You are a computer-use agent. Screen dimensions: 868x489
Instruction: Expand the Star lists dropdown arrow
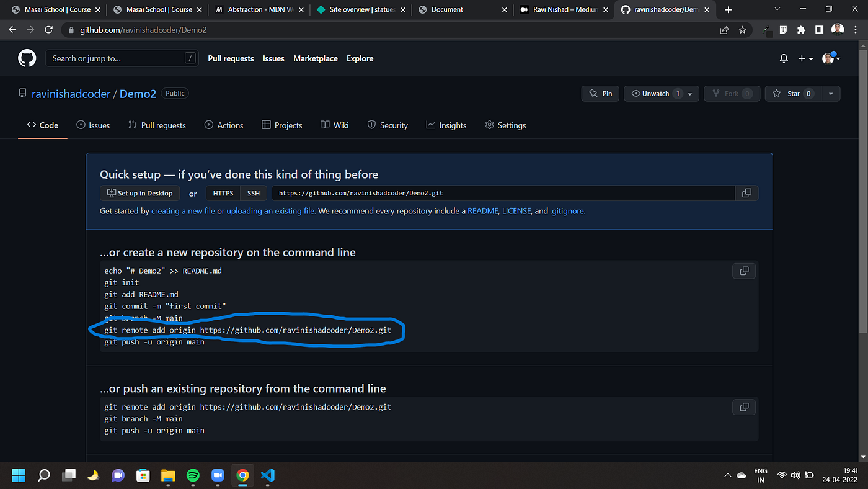point(830,94)
